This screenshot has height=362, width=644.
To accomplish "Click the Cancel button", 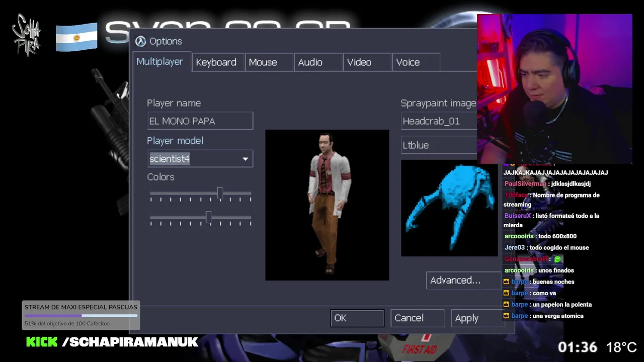I will [418, 318].
